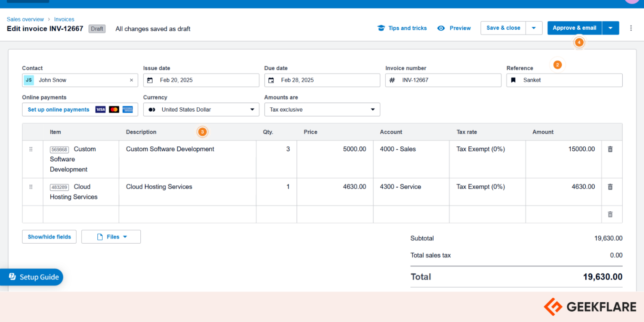Click item code 569868

[x=59, y=150]
